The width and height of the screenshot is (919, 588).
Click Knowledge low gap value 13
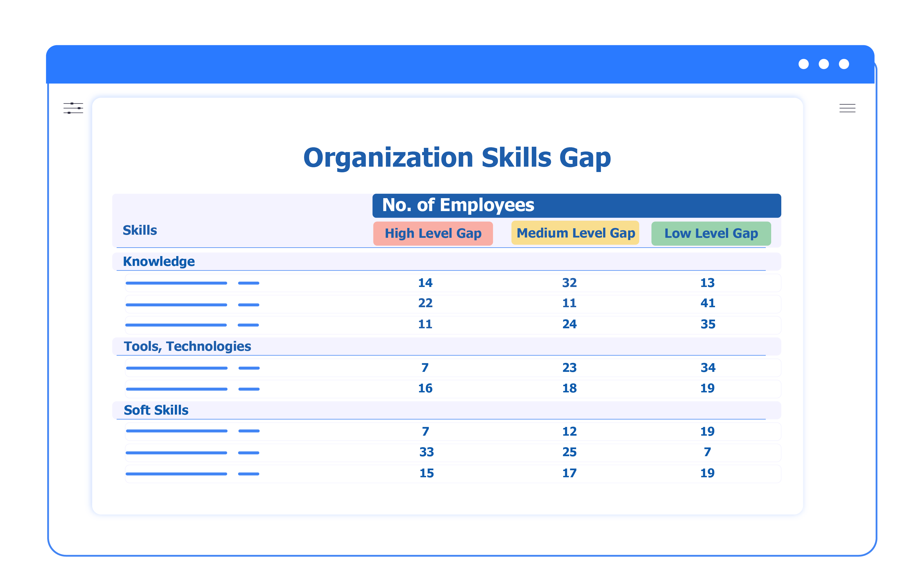pyautogui.click(x=707, y=283)
